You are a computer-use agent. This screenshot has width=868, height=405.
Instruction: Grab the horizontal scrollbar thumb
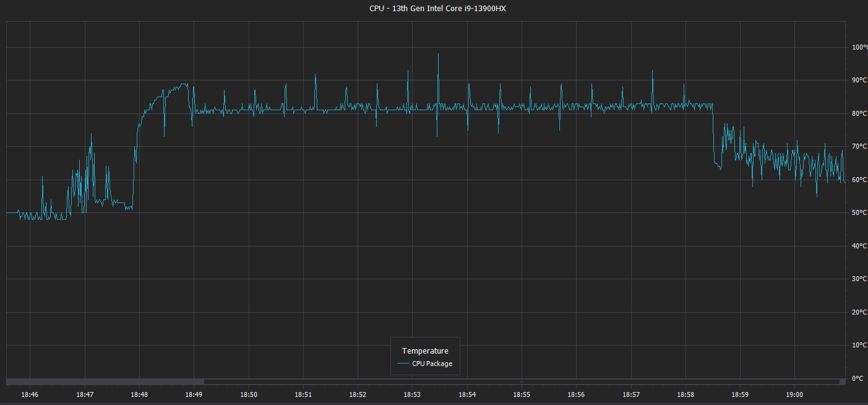click(105, 381)
